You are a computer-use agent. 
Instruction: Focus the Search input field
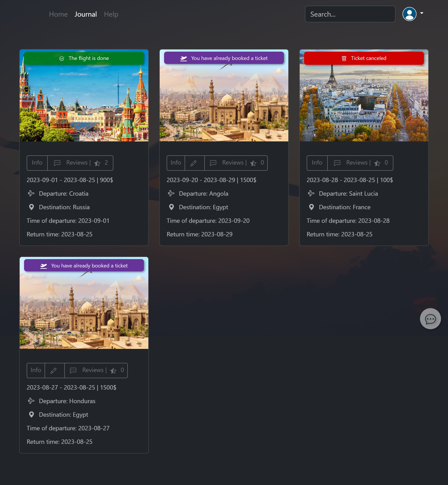pos(350,14)
